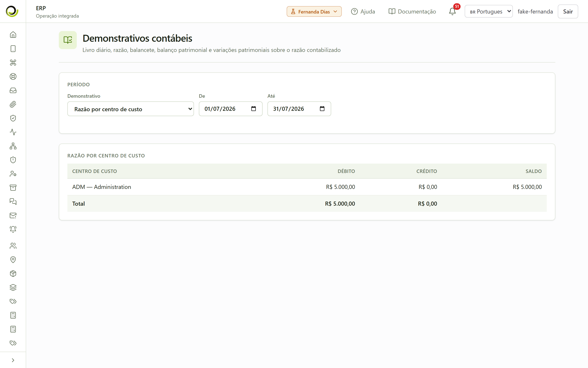Open the lifebuoy support sidebar icon
Image resolution: width=588 pixels, height=368 pixels.
13,76
